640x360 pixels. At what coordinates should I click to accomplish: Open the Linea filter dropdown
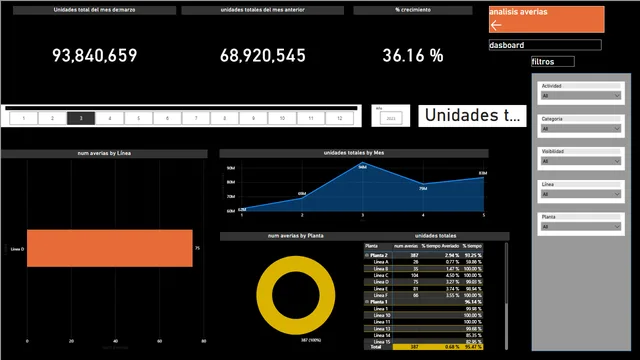click(580, 194)
